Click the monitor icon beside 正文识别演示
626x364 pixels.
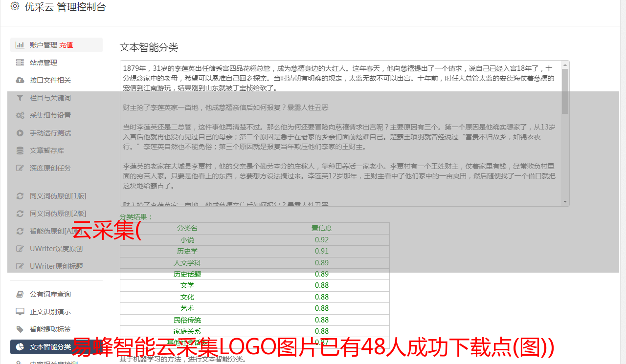coord(20,312)
